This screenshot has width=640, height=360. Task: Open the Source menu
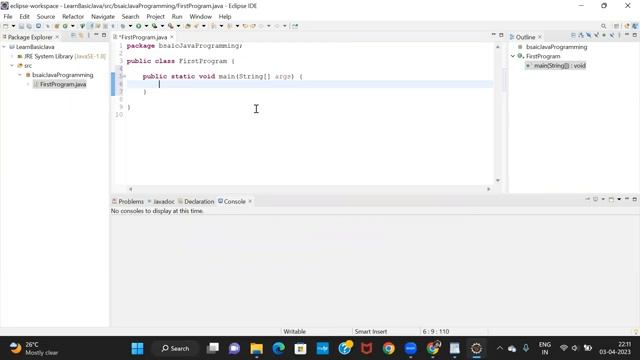pos(46,17)
